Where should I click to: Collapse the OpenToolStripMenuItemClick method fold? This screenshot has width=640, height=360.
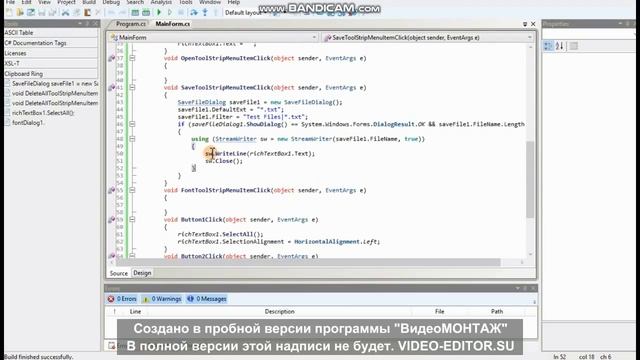[132, 58]
